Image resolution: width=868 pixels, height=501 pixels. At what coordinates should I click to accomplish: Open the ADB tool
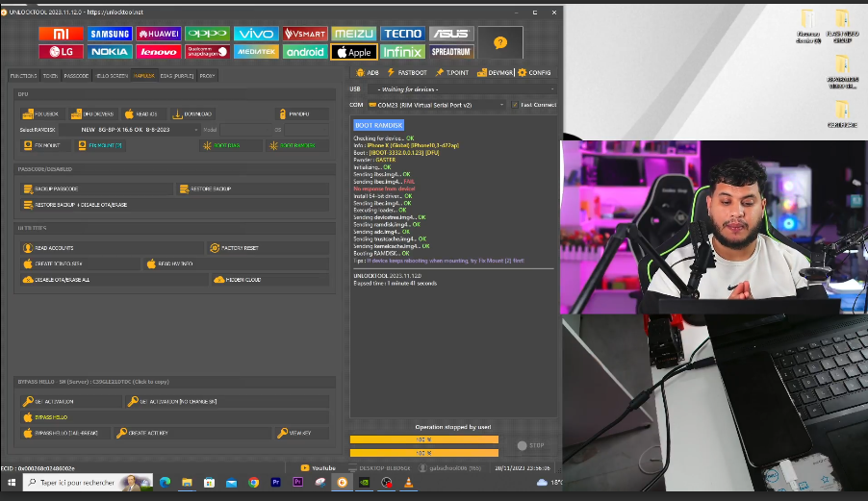(x=368, y=72)
